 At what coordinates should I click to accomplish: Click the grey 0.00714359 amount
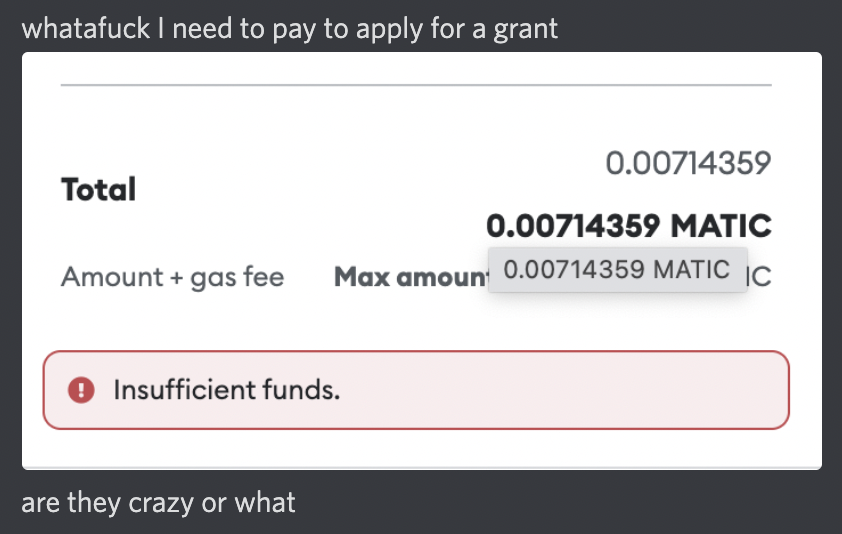[x=688, y=162]
